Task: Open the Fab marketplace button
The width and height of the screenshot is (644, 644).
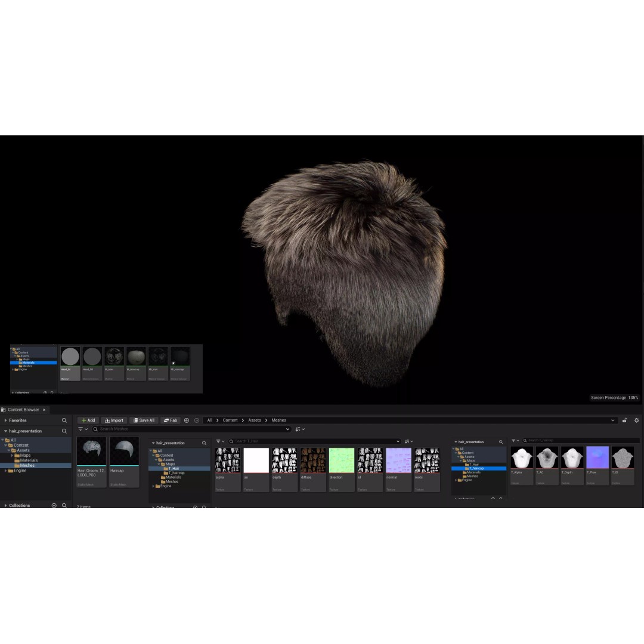Action: point(171,420)
